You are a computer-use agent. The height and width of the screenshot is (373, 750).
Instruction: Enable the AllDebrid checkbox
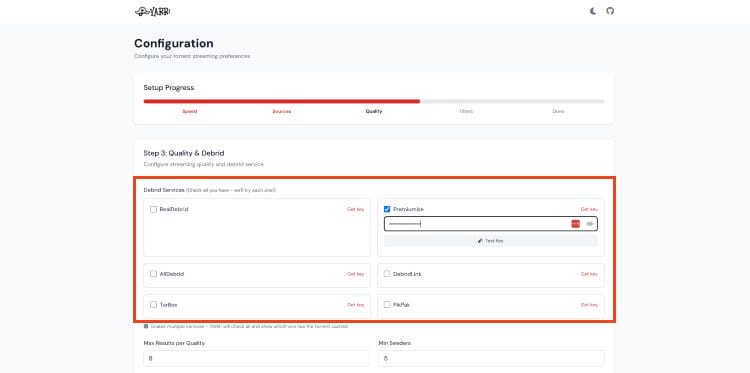click(154, 274)
